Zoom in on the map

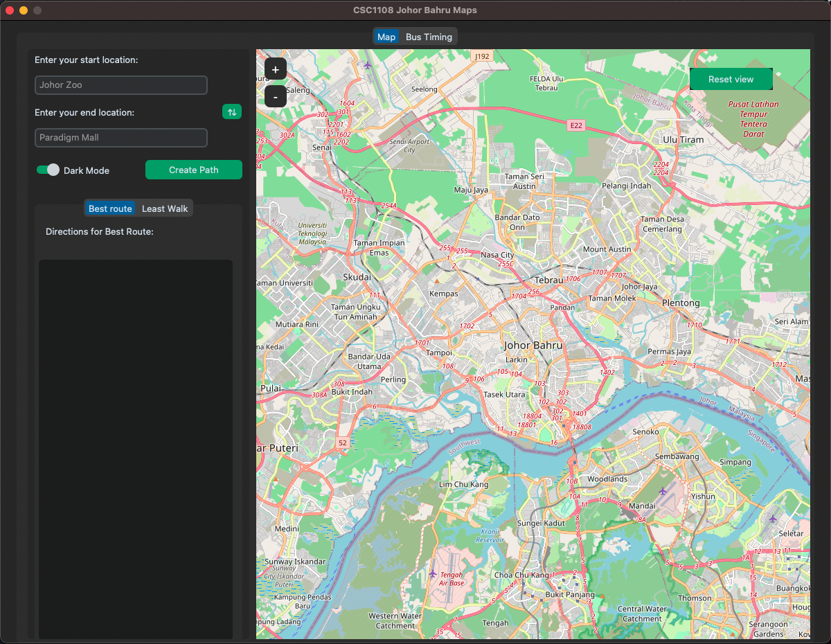pos(275,69)
